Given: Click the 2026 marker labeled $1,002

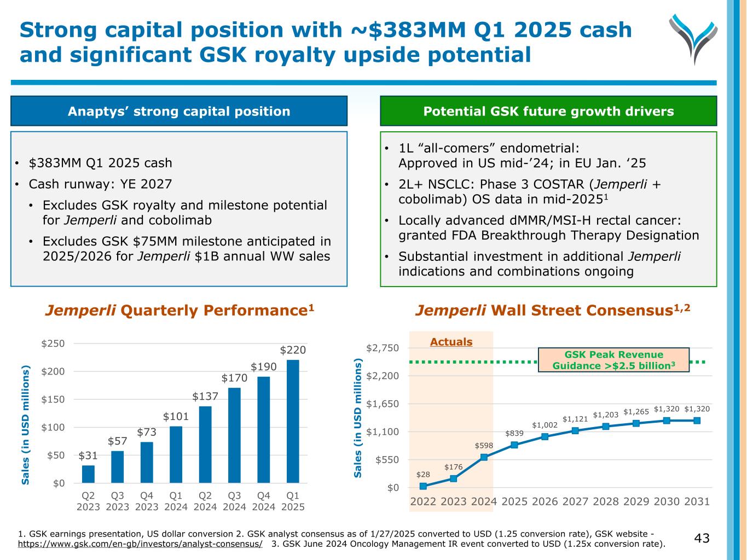Looking at the screenshot, I should point(545,436).
